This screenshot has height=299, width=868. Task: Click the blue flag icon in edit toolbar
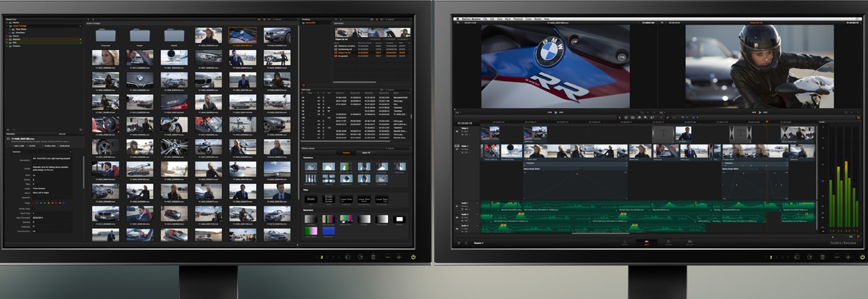[682, 117]
